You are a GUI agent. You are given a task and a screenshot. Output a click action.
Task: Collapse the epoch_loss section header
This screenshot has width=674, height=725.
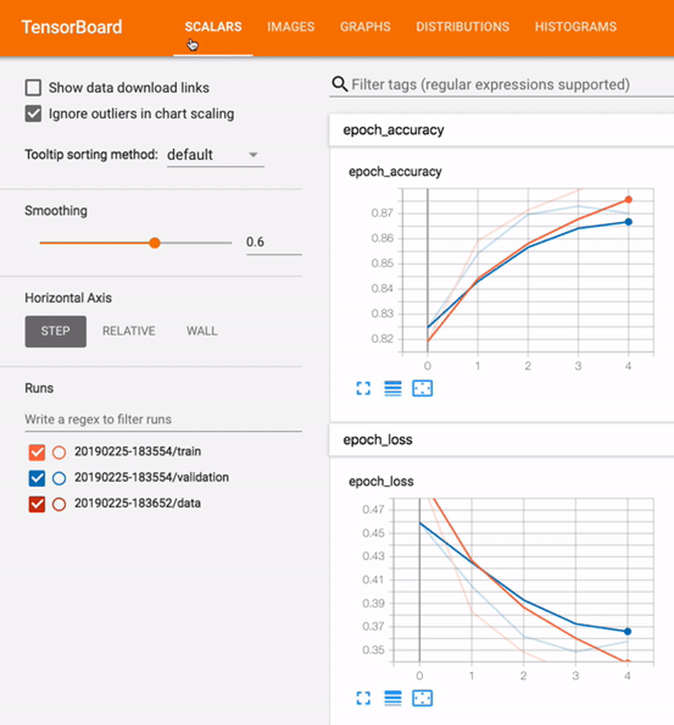[501, 440]
